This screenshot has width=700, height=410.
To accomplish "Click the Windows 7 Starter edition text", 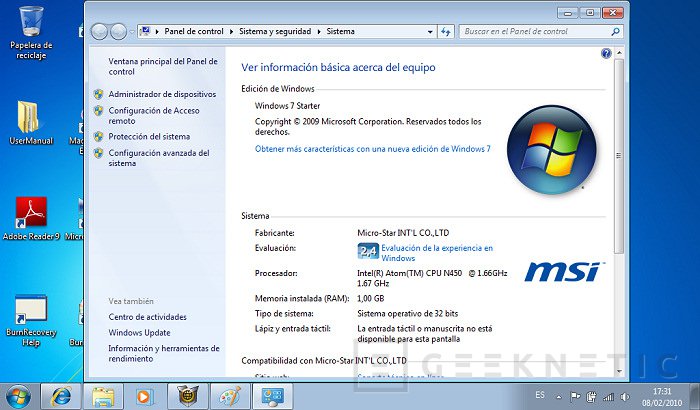I will point(287,106).
